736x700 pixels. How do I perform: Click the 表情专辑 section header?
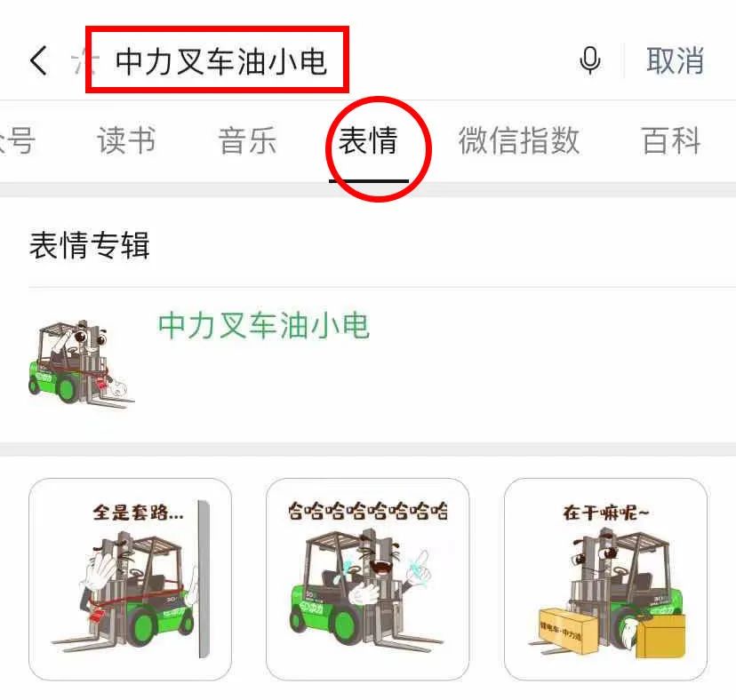coord(89,245)
